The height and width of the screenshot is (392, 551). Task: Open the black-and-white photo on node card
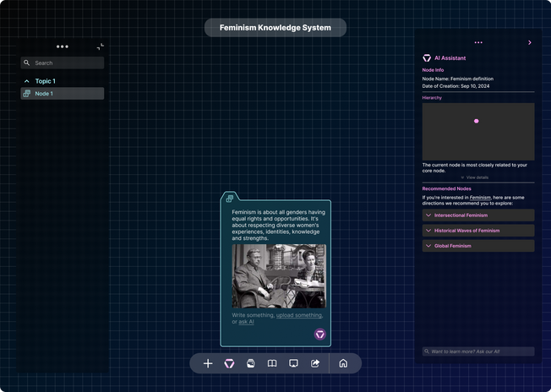pos(279,276)
